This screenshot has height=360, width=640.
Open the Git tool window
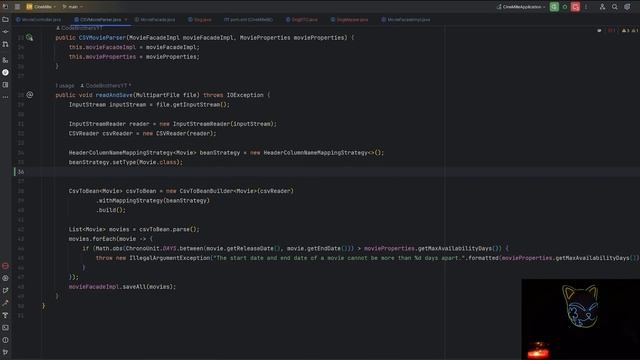tap(5, 352)
